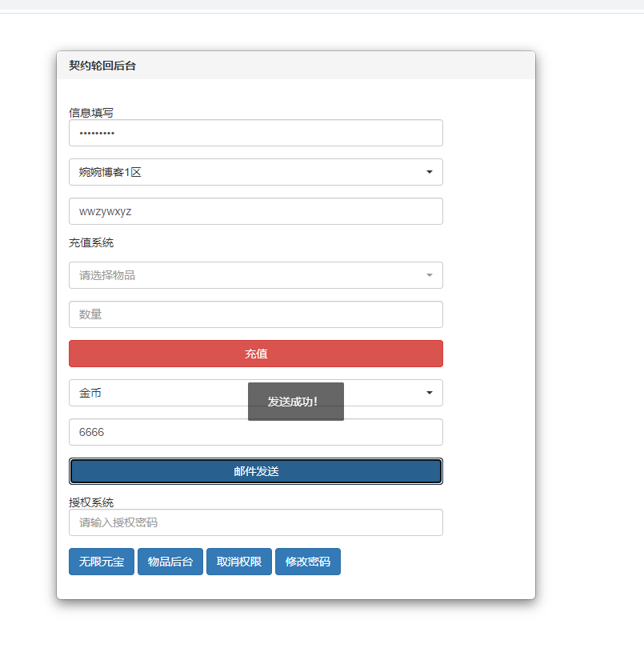Click the caret arrow beside 金币

(x=430, y=393)
